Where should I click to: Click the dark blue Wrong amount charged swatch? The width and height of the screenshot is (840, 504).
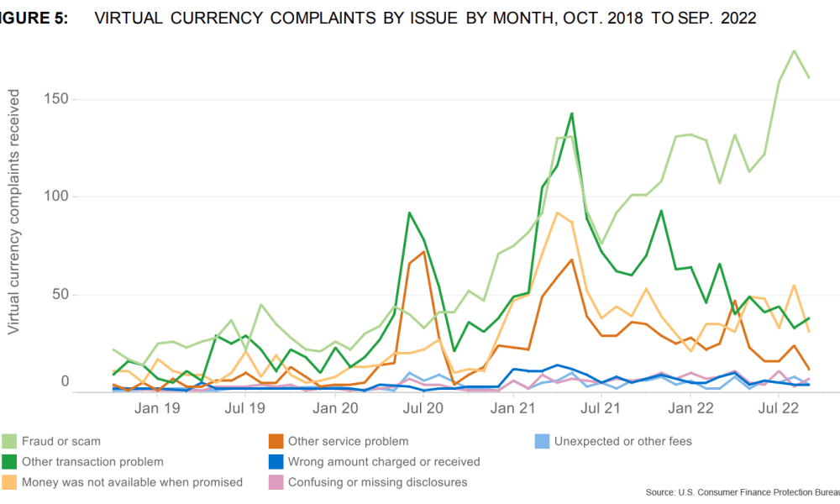pyautogui.click(x=273, y=461)
